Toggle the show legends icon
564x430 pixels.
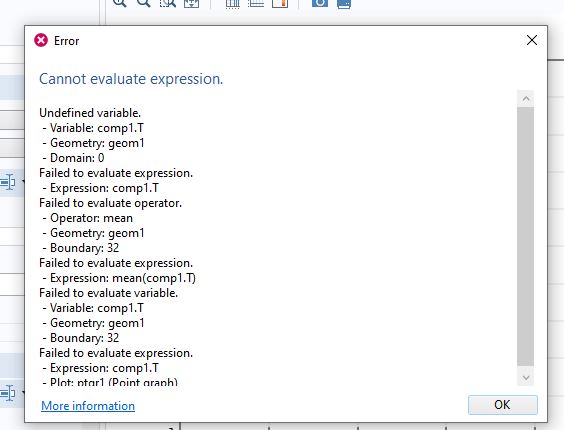click(x=280, y=3)
